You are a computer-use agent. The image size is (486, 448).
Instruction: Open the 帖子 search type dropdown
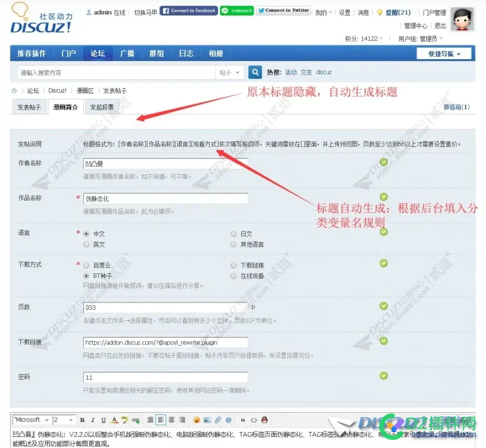230,72
